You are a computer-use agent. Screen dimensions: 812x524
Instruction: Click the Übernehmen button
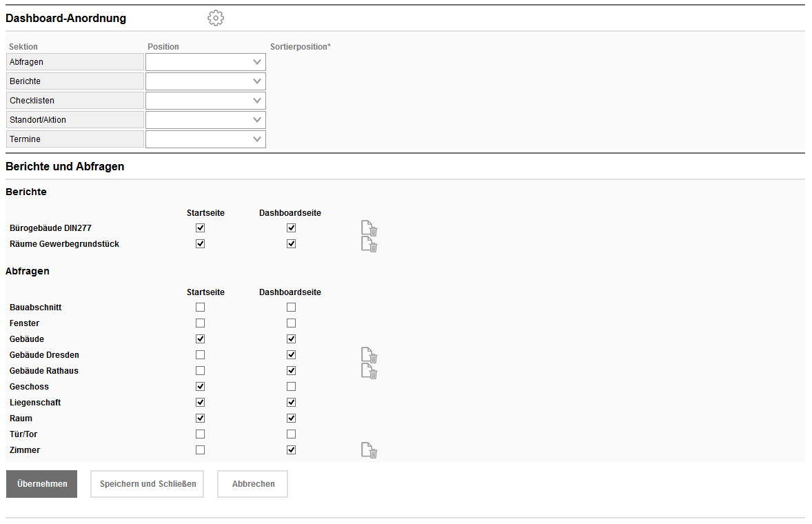[x=41, y=484]
